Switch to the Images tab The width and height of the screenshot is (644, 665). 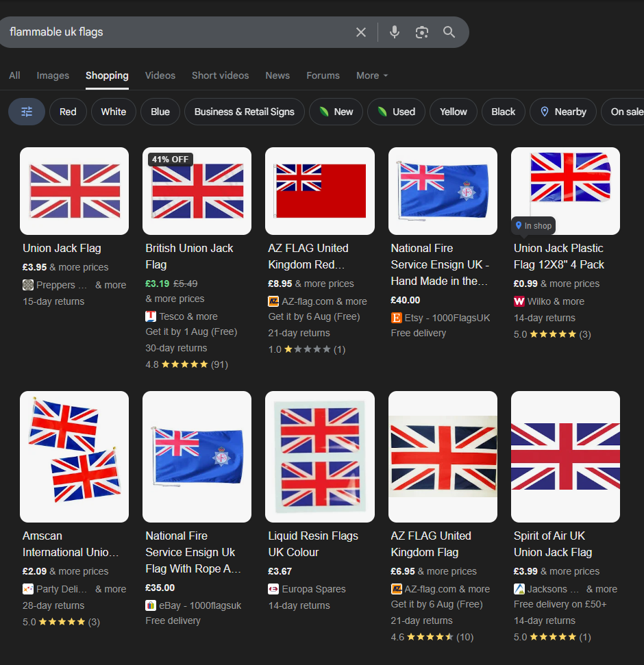[x=53, y=75]
